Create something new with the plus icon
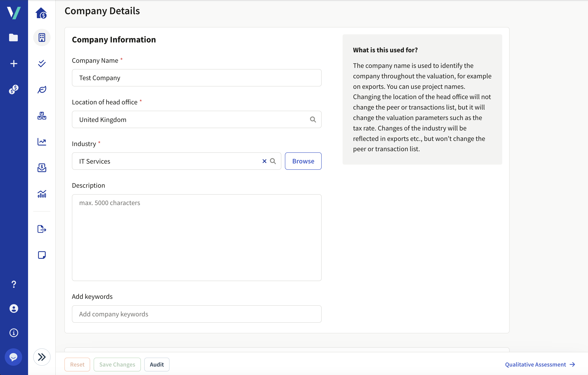 [x=14, y=63]
